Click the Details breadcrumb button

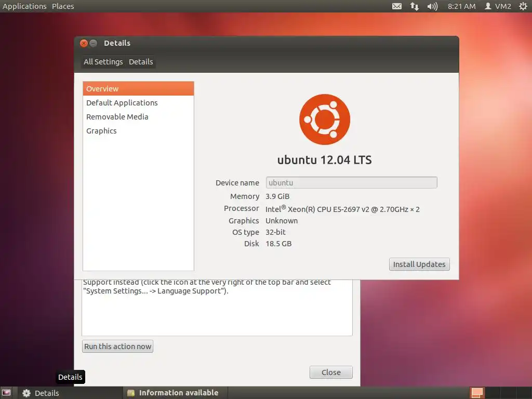point(141,62)
